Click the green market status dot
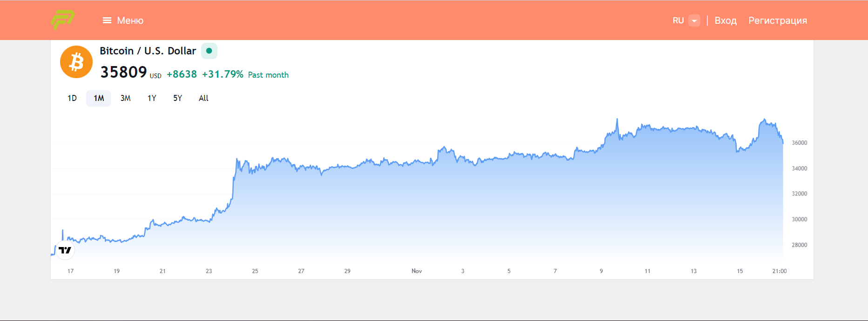The height and width of the screenshot is (321, 868). (209, 51)
